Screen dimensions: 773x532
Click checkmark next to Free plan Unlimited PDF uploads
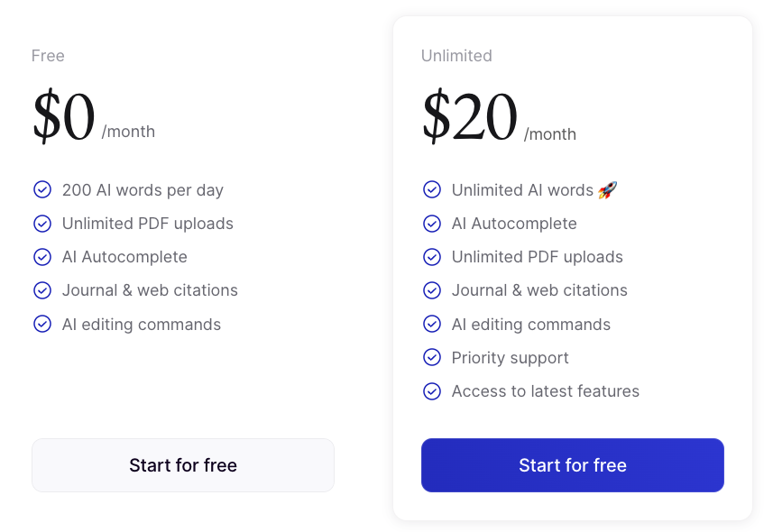42,224
